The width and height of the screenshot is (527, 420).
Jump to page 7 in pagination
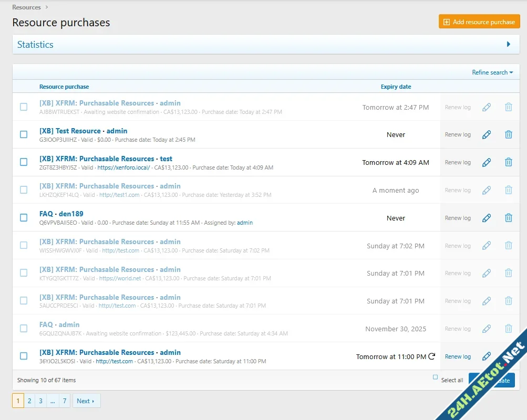[65, 401]
